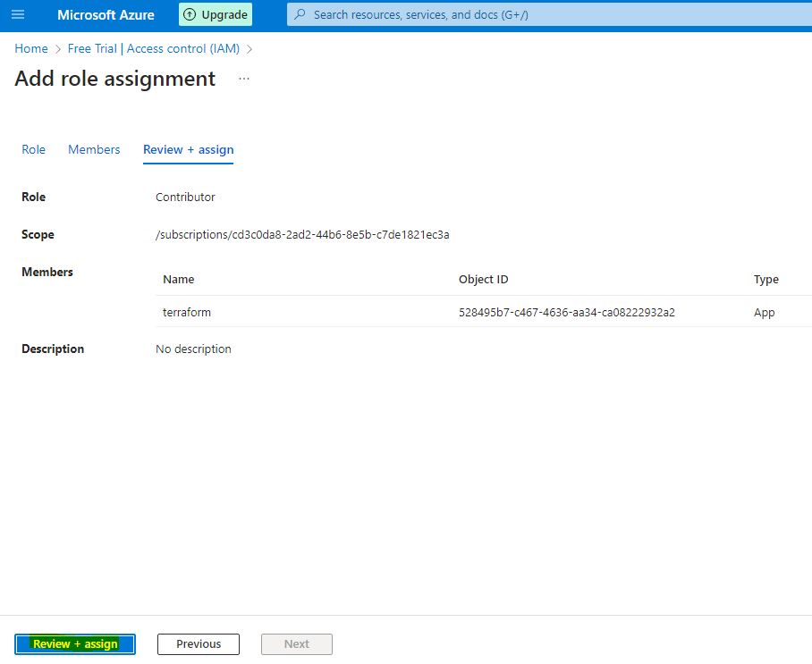Click the subscription scope path text
Image resolution: width=812 pixels, height=664 pixels.
[302, 235]
